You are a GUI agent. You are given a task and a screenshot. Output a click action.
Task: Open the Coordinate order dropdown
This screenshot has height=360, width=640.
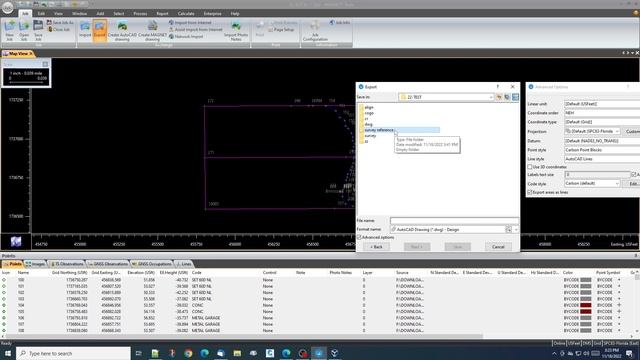[602, 113]
